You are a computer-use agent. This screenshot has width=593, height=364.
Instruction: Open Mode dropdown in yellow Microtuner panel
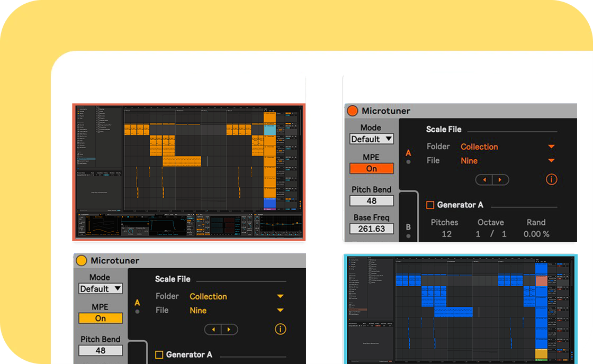[x=100, y=289]
